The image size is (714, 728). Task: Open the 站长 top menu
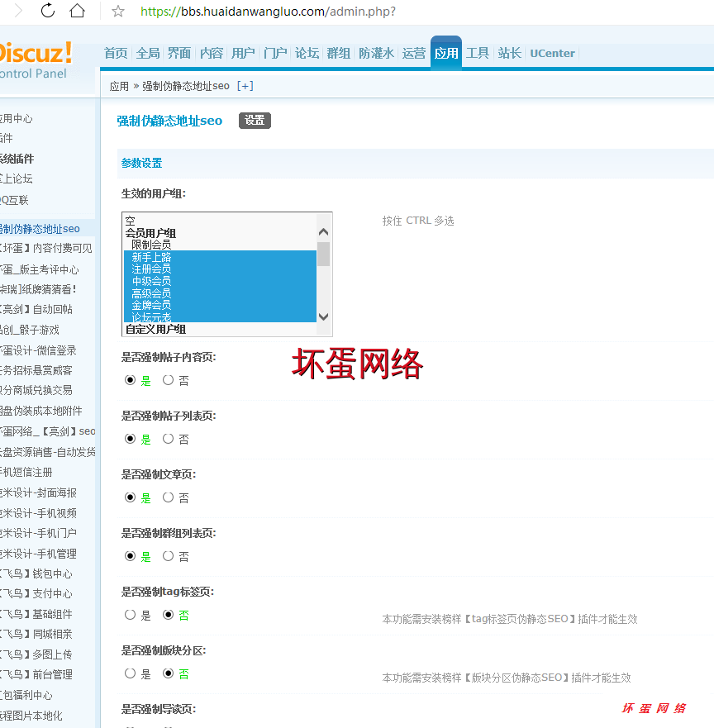click(x=509, y=54)
